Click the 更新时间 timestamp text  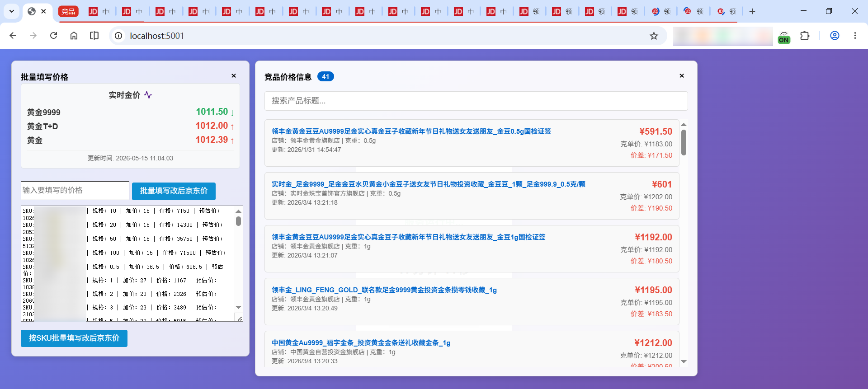point(130,158)
